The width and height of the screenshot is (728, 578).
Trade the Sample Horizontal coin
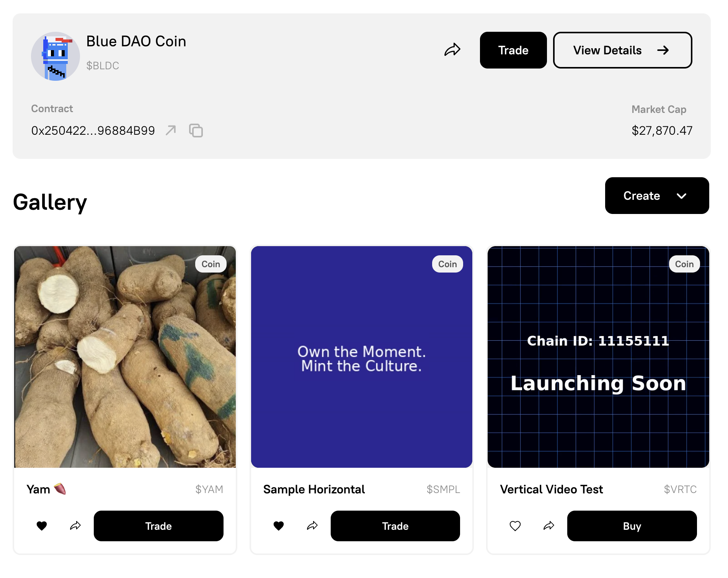click(395, 526)
